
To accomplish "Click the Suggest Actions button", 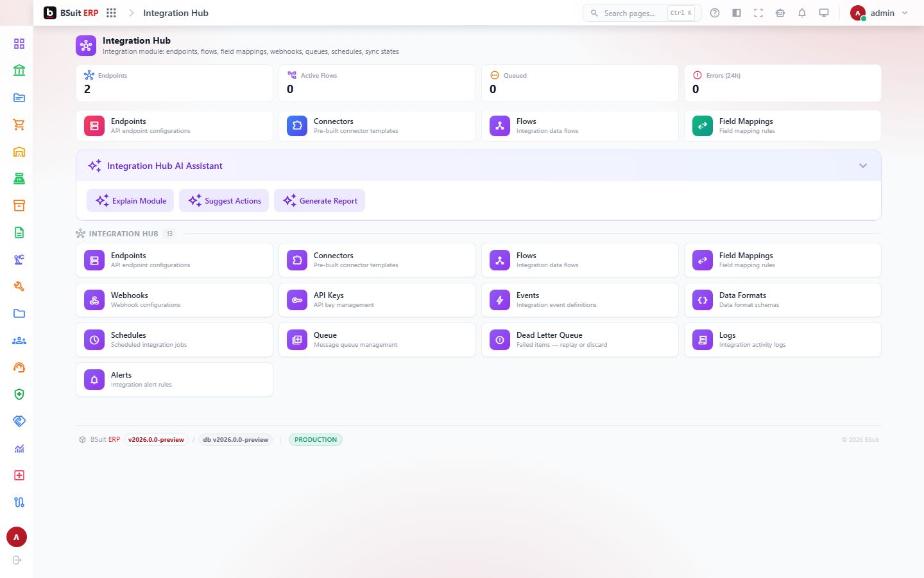I will coord(224,200).
